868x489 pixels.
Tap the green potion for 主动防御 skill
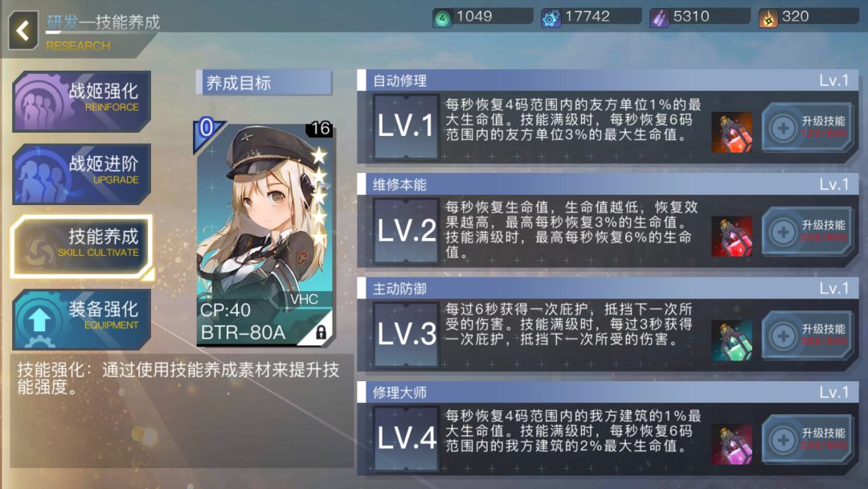coord(732,340)
